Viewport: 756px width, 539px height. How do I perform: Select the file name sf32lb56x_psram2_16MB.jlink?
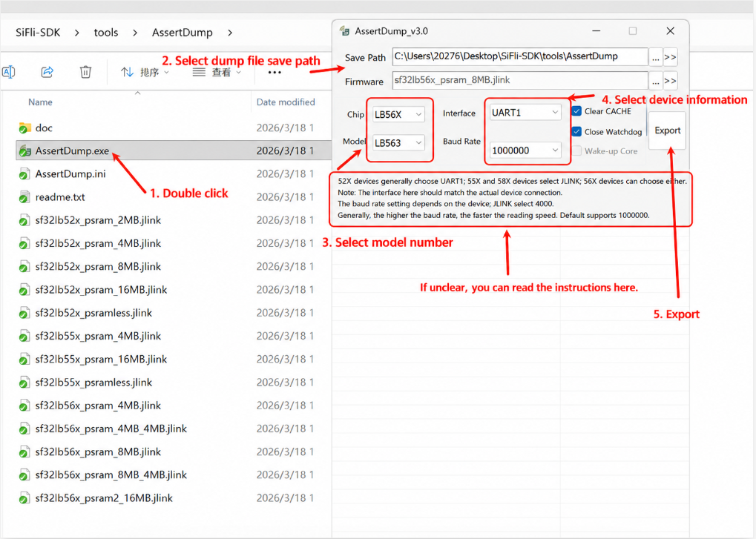pyautogui.click(x=104, y=498)
